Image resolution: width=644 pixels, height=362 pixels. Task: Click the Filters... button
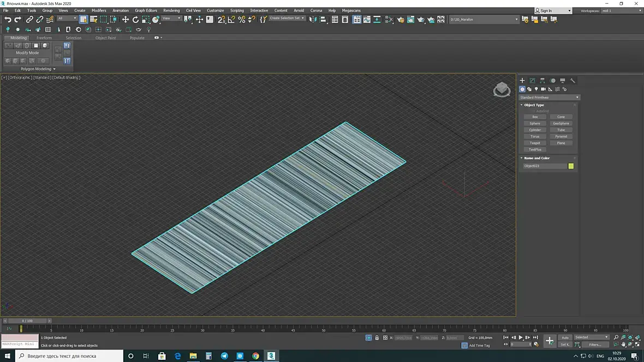coord(595,345)
